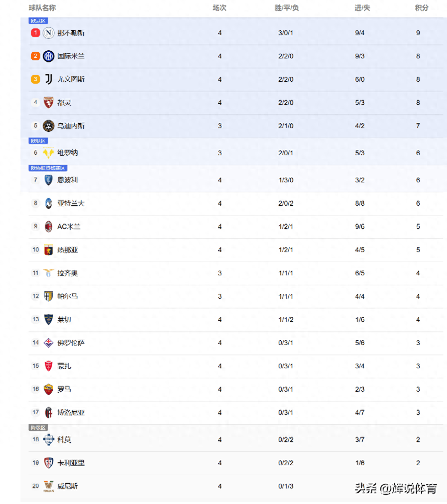Click the Inter Milan crest icon
Screen dimensions: 447x504
click(48, 56)
